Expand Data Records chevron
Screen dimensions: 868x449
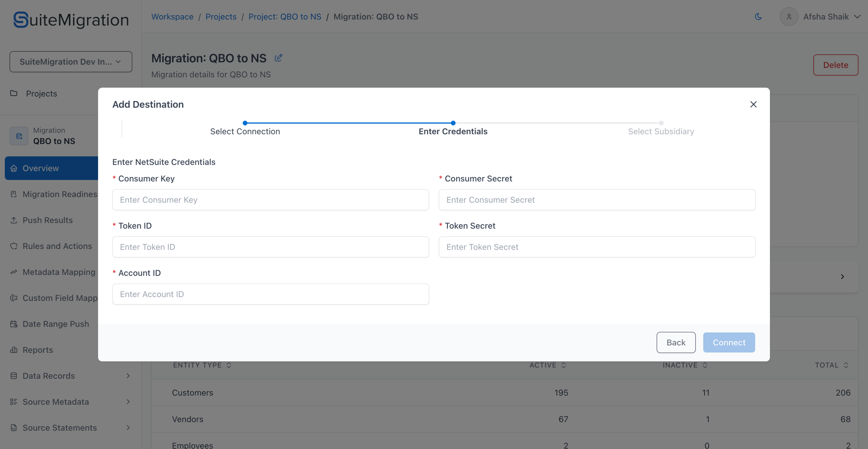[128, 376]
